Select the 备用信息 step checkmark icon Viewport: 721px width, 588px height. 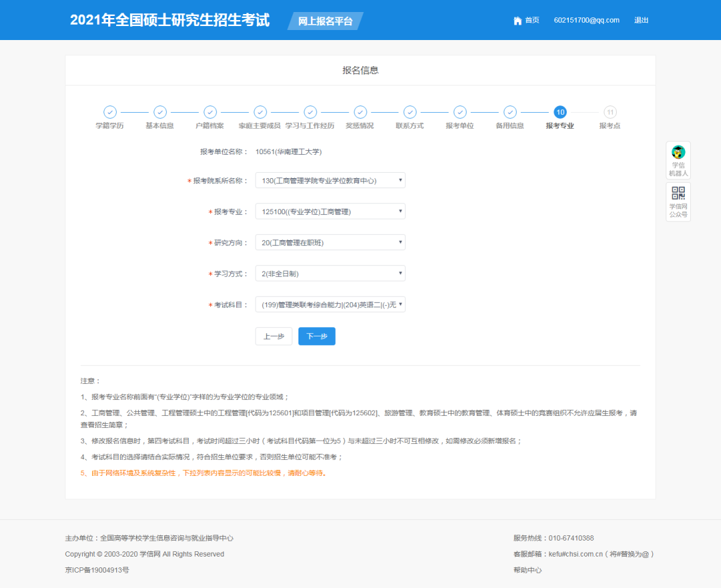(x=510, y=112)
